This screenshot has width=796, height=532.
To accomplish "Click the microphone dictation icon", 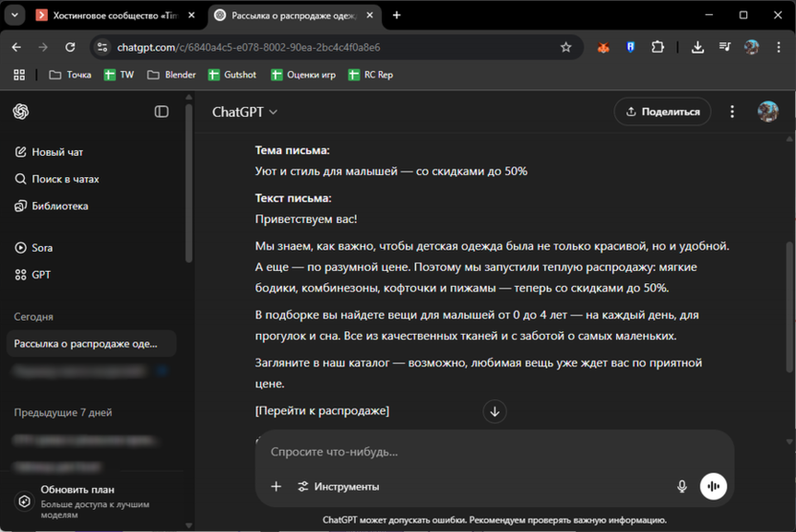I will coord(682,486).
